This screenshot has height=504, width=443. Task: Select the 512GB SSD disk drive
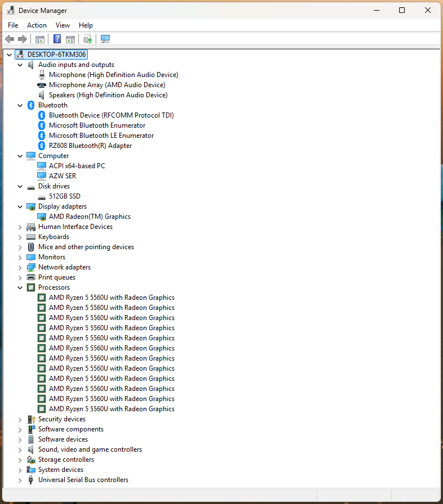coord(65,196)
